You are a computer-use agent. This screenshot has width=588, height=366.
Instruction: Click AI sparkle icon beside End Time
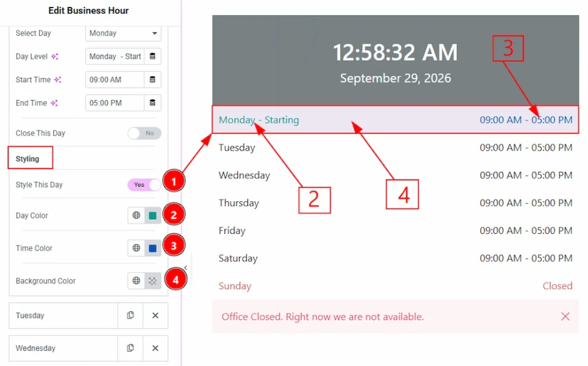(x=55, y=103)
